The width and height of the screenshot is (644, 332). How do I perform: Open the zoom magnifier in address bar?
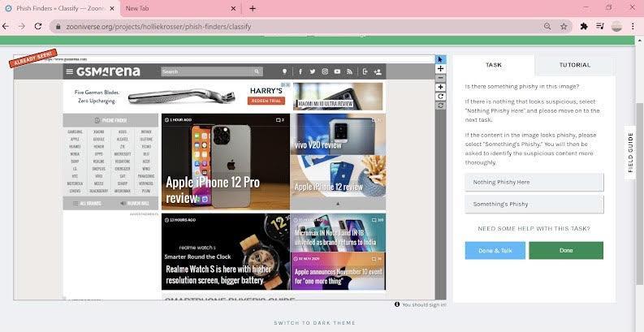tap(547, 26)
